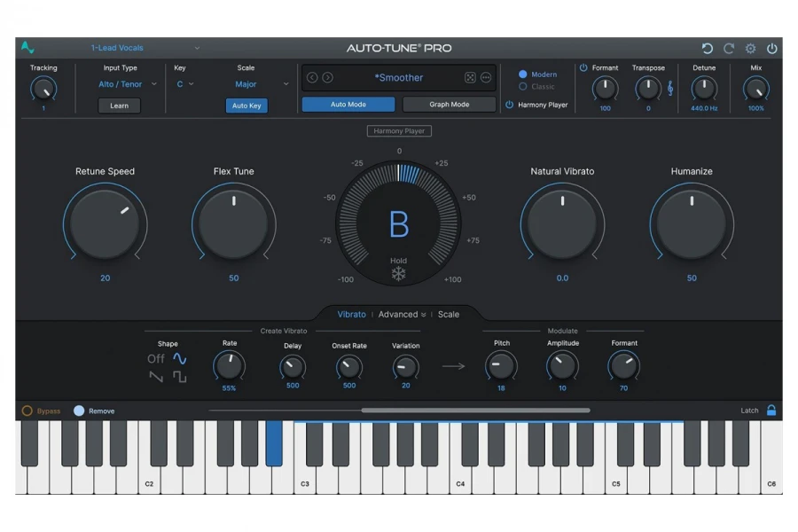Image resolution: width=798 pixels, height=532 pixels.
Task: Toggle the plugin power icon
Action: (x=772, y=49)
